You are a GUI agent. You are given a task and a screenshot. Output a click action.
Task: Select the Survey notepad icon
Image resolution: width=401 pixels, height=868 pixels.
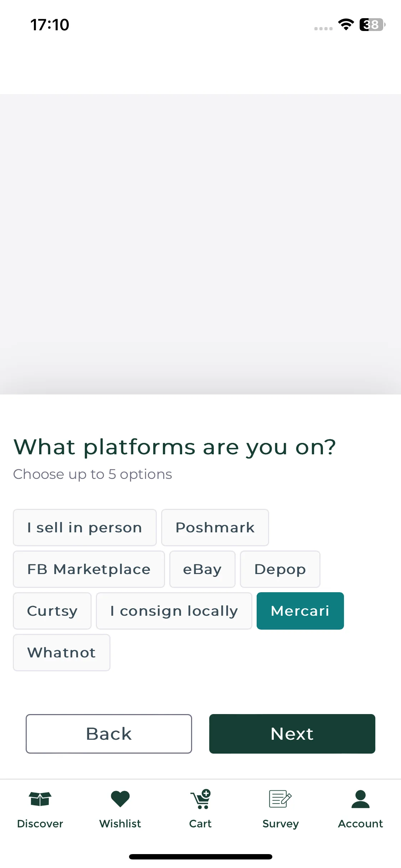[x=281, y=799]
